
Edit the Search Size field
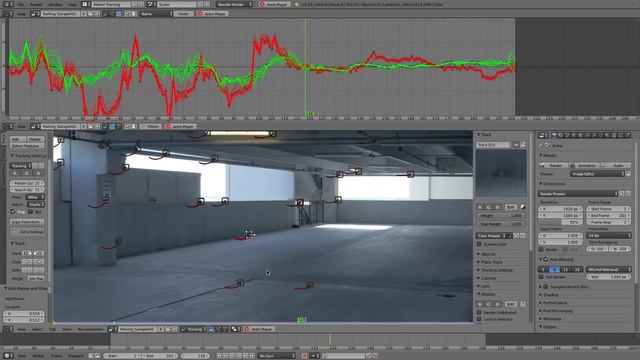point(27,190)
